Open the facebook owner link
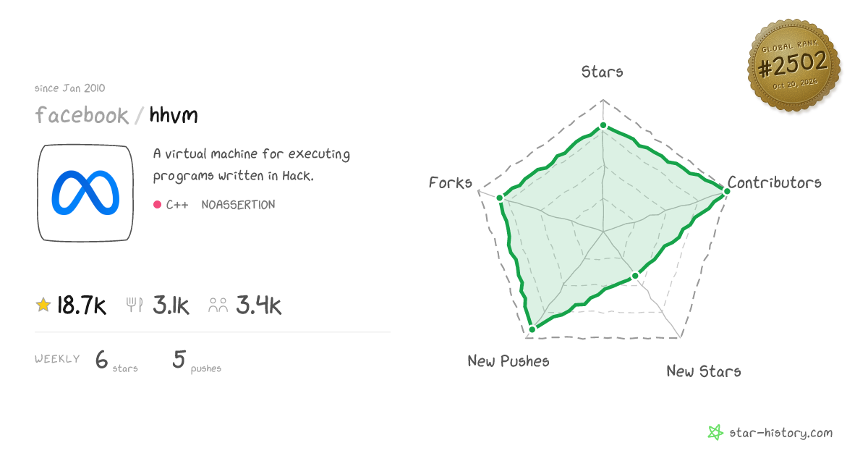The height and width of the screenshot is (456, 868). (82, 115)
